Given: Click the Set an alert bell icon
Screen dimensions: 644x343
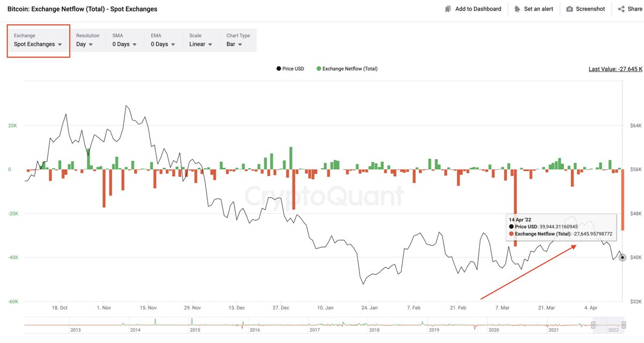Looking at the screenshot, I should tap(517, 9).
